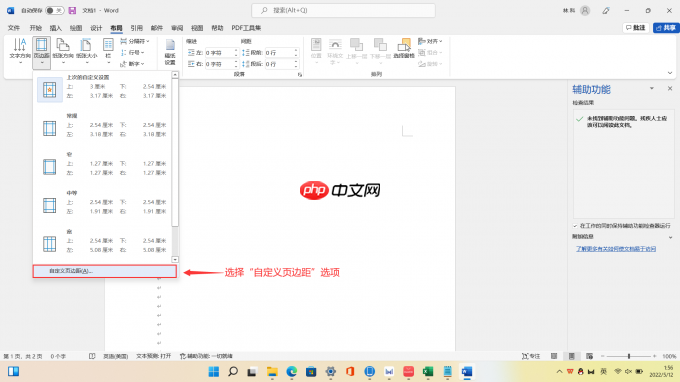Image resolution: width=680 pixels, height=382 pixels.
Task: Click the save icon in title bar
Action: [72, 10]
